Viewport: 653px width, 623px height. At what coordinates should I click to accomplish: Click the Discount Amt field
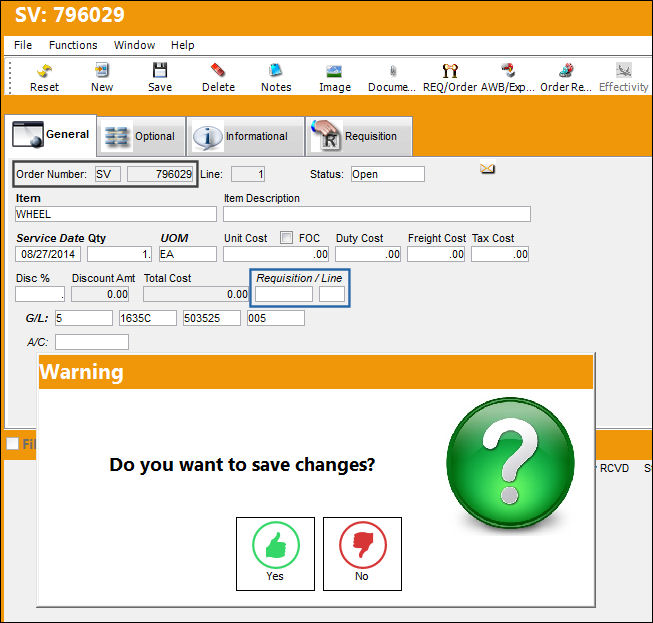tap(100, 294)
